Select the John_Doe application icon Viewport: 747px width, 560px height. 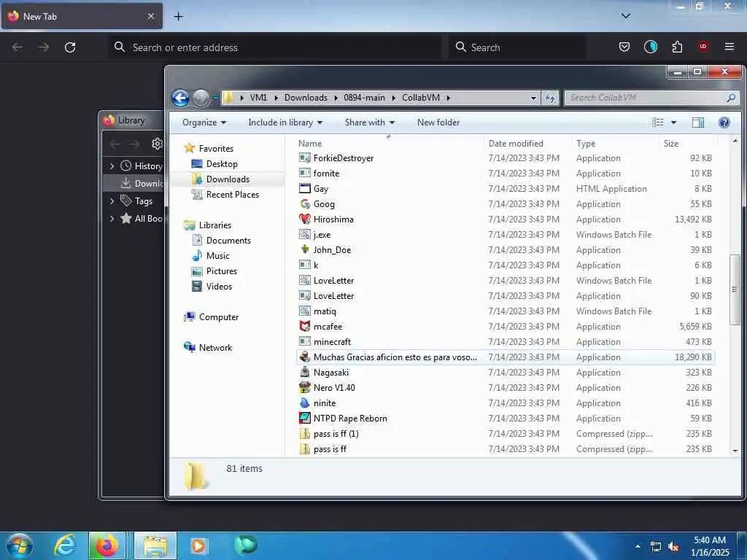point(305,249)
